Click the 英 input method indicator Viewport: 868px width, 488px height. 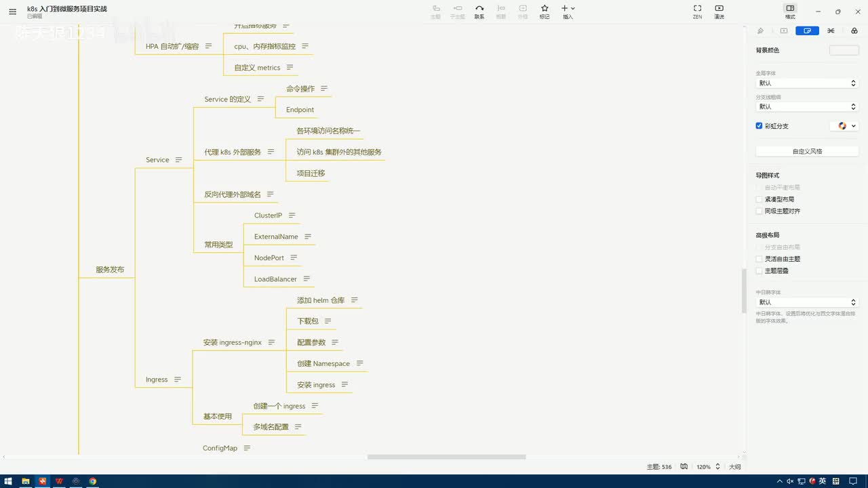(823, 481)
